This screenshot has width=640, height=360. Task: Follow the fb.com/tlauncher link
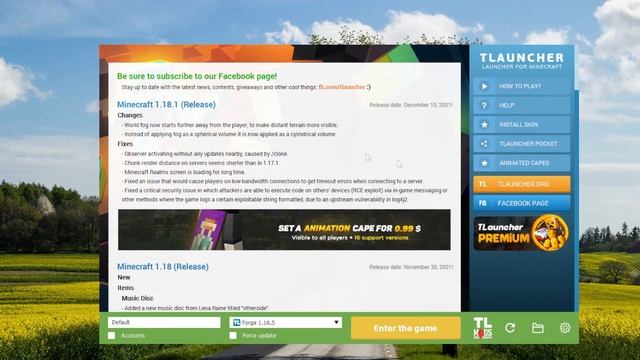(x=342, y=87)
